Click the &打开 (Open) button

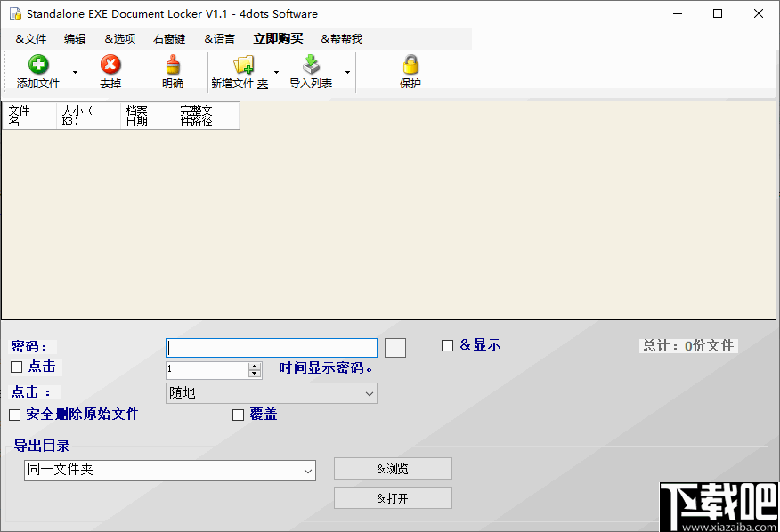coord(392,497)
